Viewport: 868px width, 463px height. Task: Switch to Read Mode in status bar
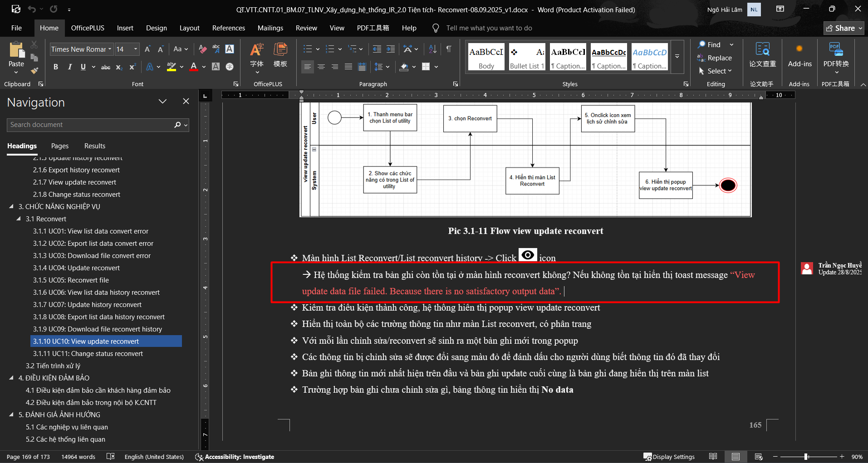click(713, 457)
